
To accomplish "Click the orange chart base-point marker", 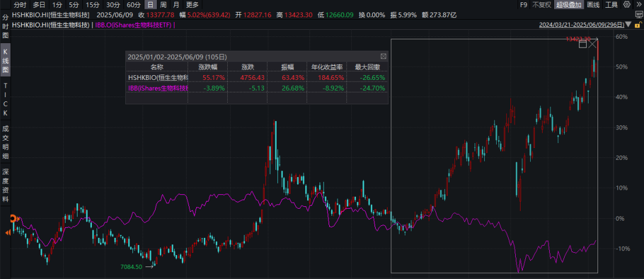I will (13, 218).
